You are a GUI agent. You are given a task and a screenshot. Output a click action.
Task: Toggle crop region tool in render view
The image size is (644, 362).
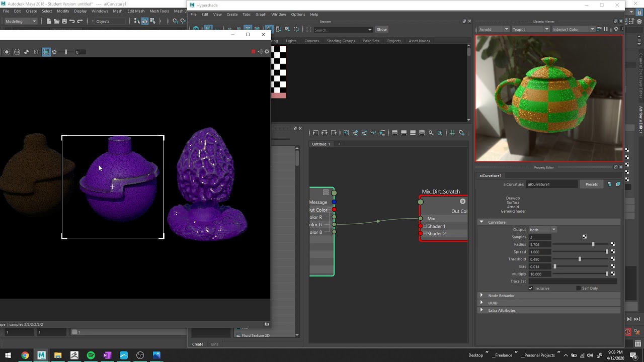46,52
